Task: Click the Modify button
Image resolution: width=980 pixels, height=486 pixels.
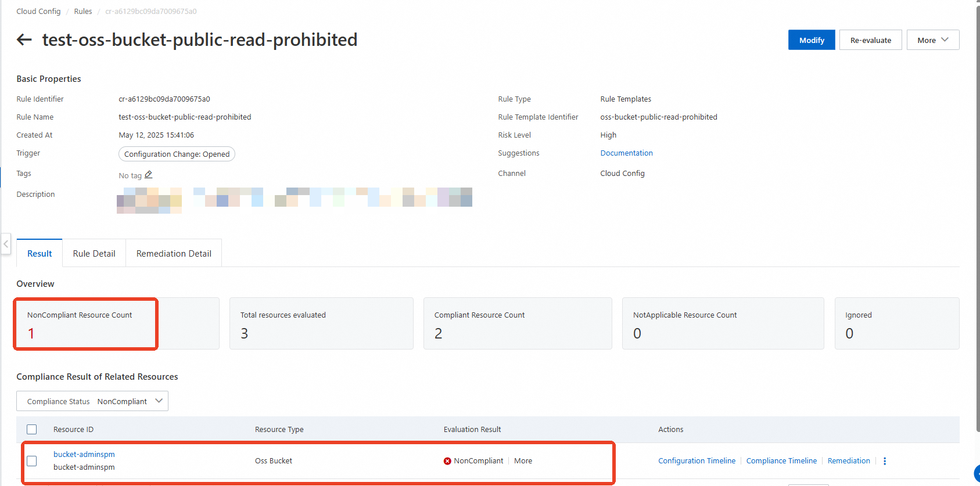Action: (x=812, y=40)
